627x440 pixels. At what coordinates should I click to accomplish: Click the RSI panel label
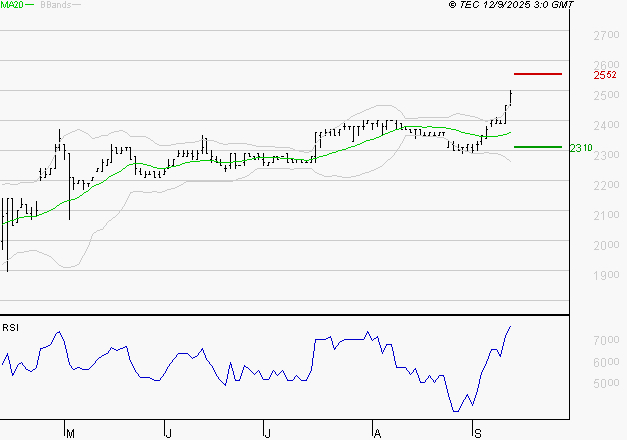11,327
